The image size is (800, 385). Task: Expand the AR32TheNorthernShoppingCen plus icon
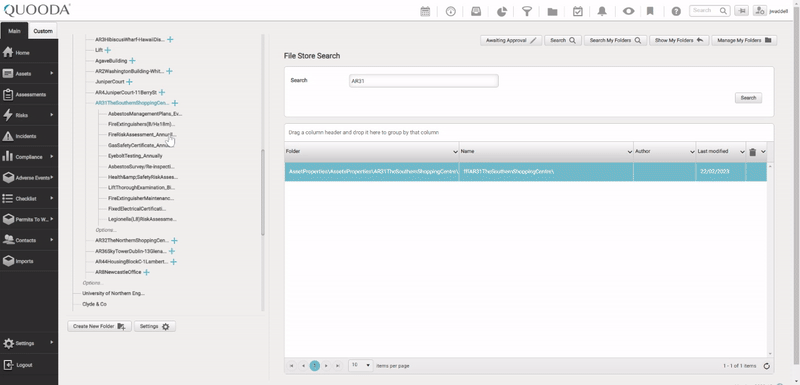tap(174, 240)
